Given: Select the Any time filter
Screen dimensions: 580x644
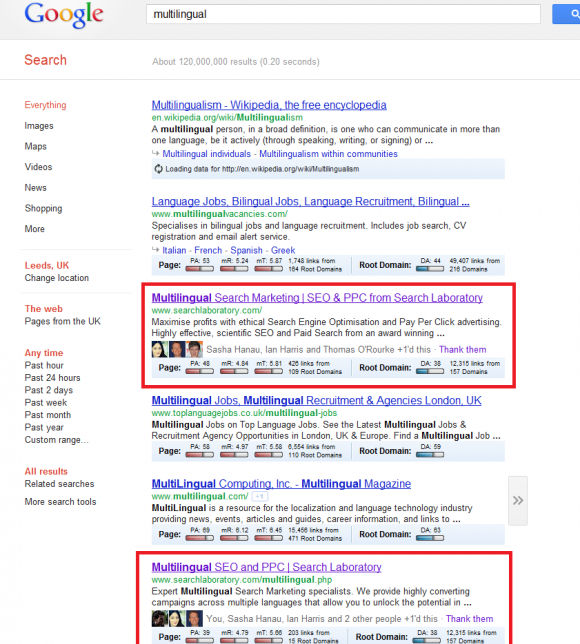Looking at the screenshot, I should (x=44, y=353).
